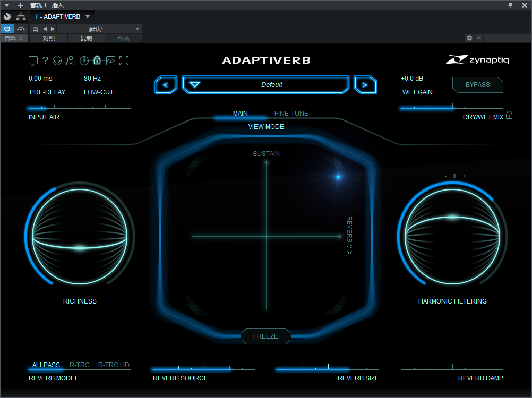This screenshot has height=398, width=532.
Task: Click the REVERB MIX axis label
Action: 349,235
